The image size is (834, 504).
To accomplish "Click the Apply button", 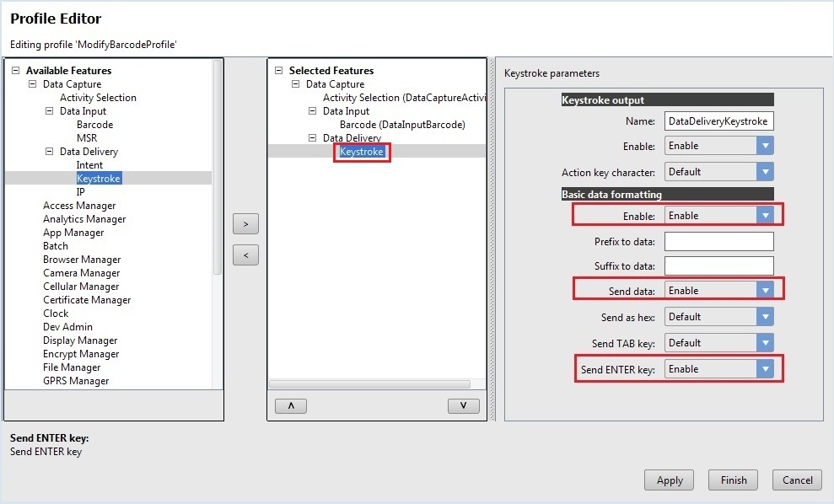I will [x=670, y=480].
